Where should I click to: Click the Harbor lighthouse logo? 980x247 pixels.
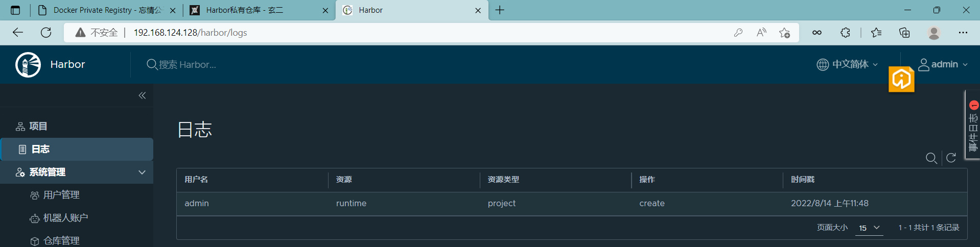[x=28, y=65]
